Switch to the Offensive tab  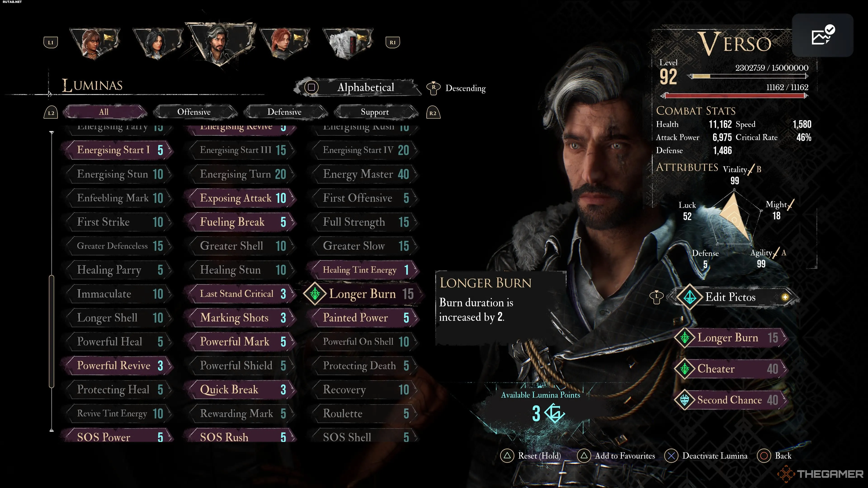[194, 112]
